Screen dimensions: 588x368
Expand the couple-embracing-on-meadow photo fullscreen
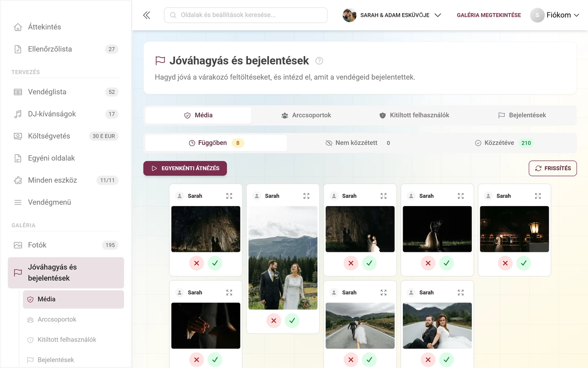click(306, 196)
